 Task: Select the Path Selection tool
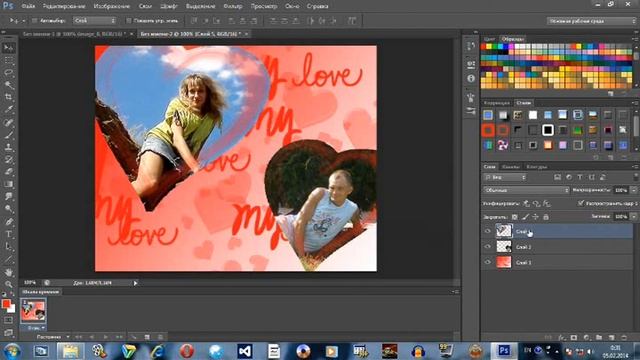tap(9, 247)
